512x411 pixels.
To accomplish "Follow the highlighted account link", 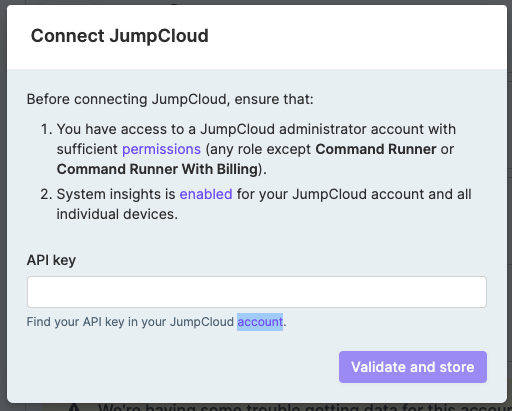I will point(260,322).
